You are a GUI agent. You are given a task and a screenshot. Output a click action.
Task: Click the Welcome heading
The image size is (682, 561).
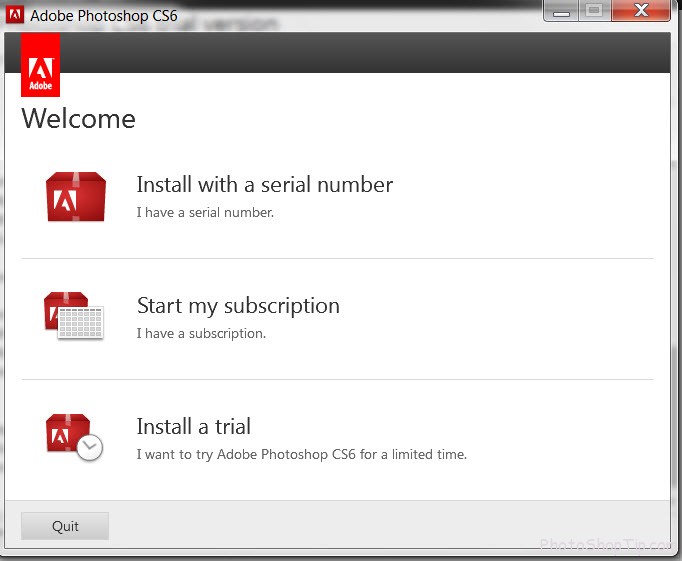tap(79, 118)
